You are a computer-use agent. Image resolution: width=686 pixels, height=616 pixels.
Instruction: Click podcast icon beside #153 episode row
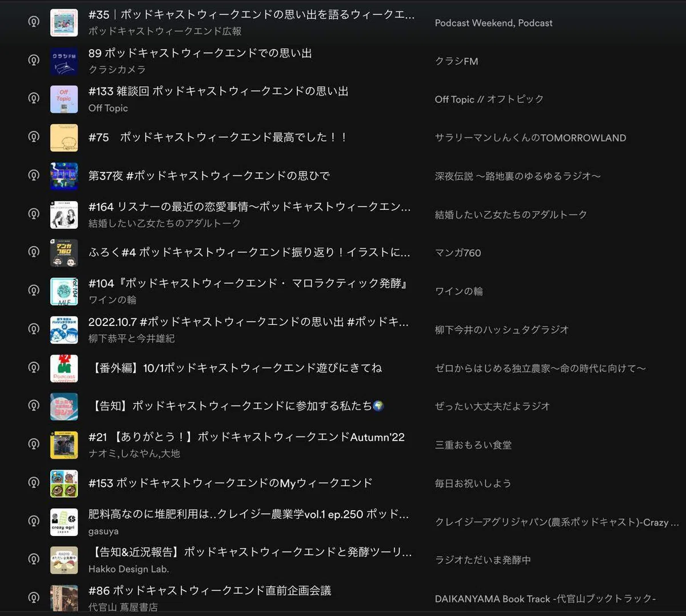coord(34,482)
